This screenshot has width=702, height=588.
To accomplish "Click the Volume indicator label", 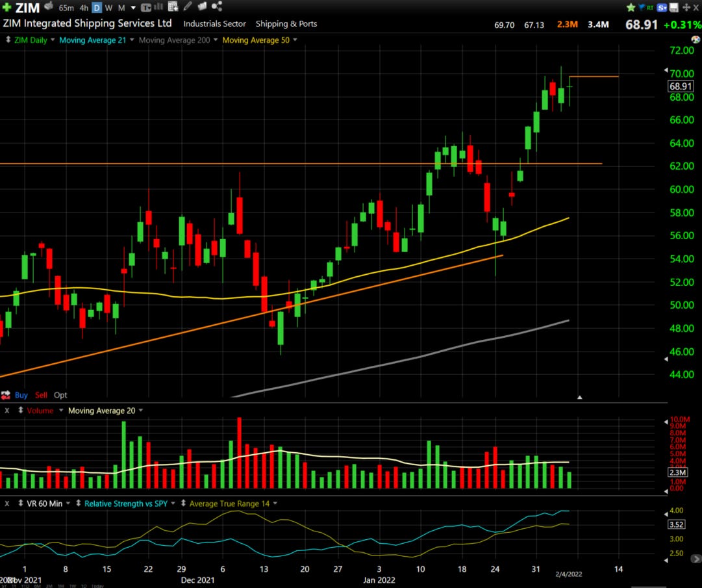I will (40, 411).
